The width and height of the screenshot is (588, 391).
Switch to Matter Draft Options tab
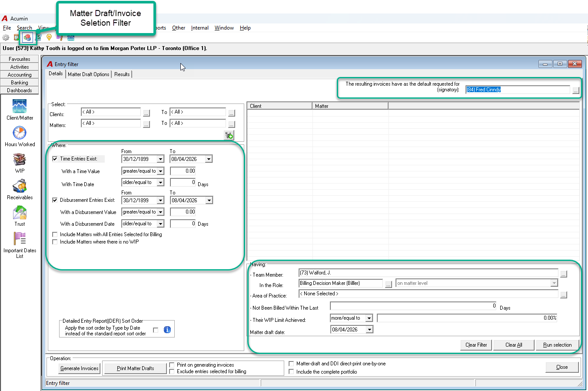click(89, 74)
